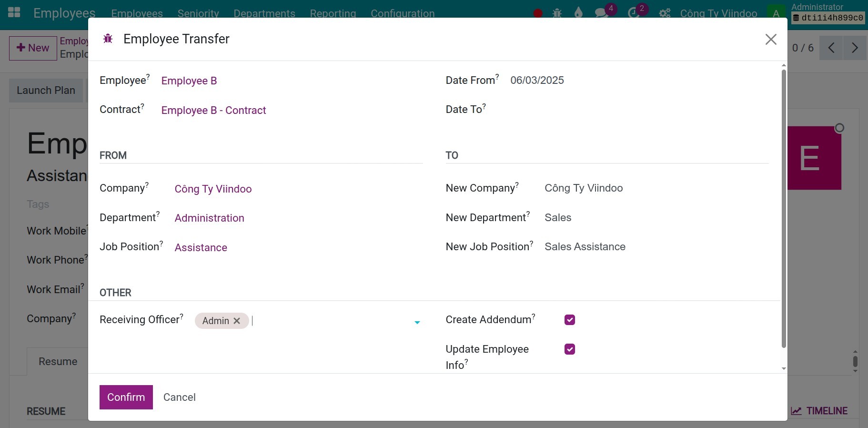
Task: Open the activities clock icon
Action: [x=634, y=13]
